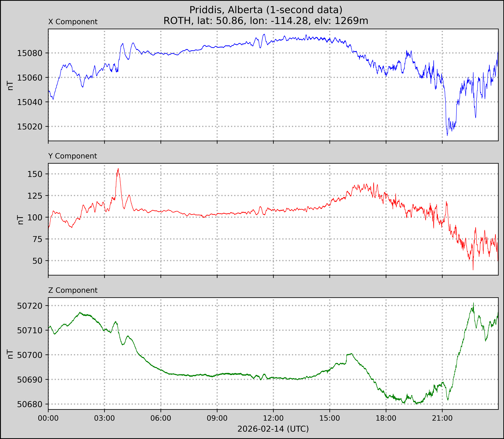
Task: Click the 03:00 time tick label
Action: (104, 418)
